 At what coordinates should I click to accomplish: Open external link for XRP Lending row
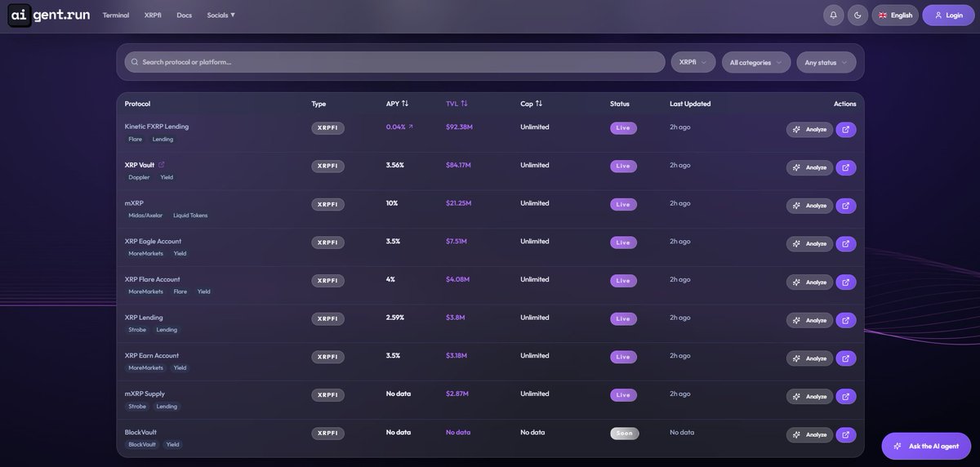[846, 320]
